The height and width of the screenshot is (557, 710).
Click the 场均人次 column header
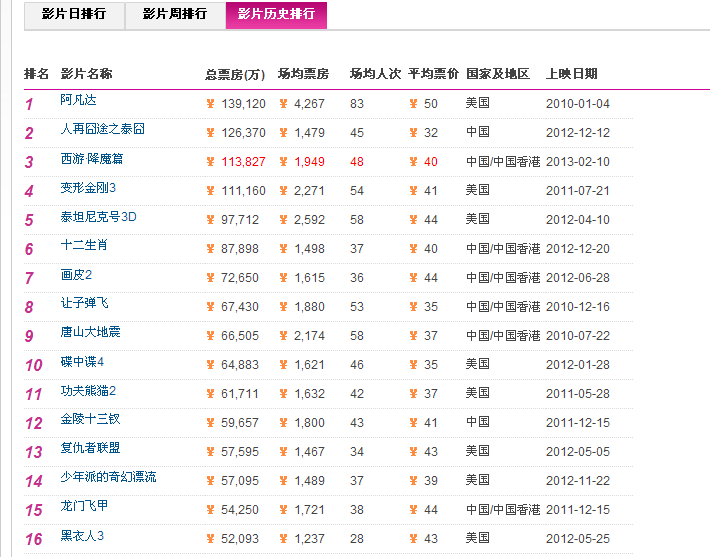[x=375, y=73]
